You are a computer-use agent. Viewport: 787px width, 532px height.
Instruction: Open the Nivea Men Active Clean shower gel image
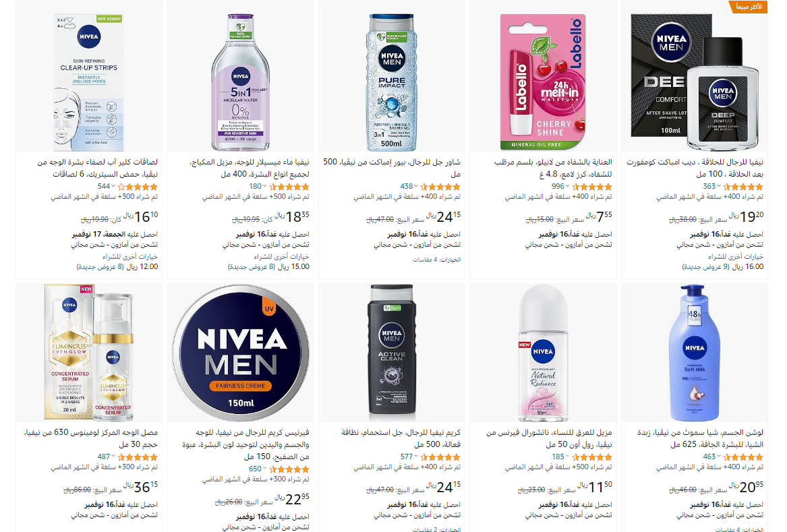click(x=392, y=353)
